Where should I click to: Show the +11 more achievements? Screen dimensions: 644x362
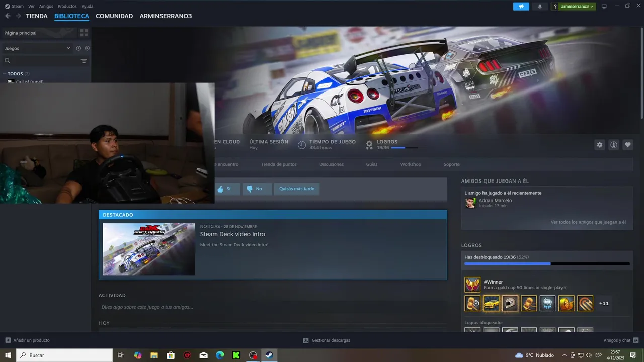(x=604, y=303)
